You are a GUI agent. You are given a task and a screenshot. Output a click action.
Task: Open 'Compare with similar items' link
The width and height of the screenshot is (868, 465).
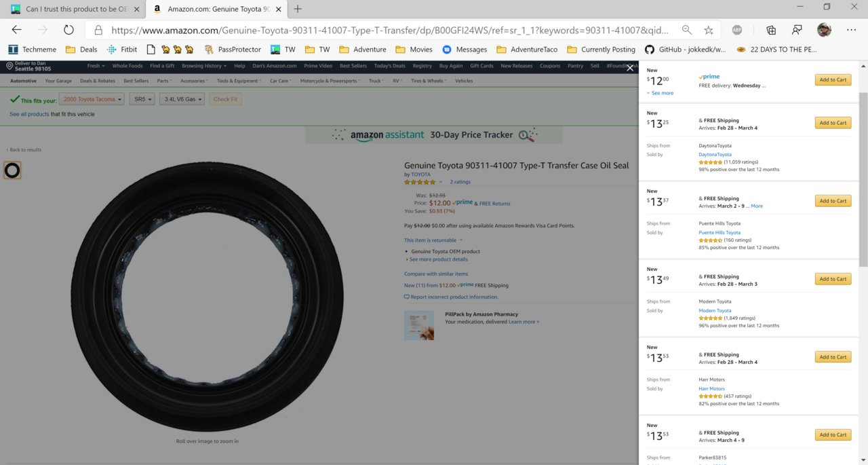click(x=436, y=274)
